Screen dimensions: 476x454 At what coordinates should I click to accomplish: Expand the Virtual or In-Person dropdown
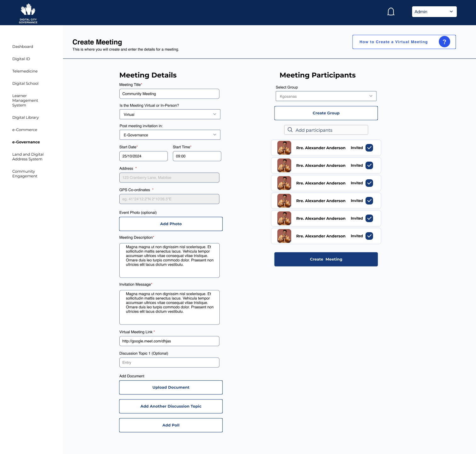coord(170,114)
